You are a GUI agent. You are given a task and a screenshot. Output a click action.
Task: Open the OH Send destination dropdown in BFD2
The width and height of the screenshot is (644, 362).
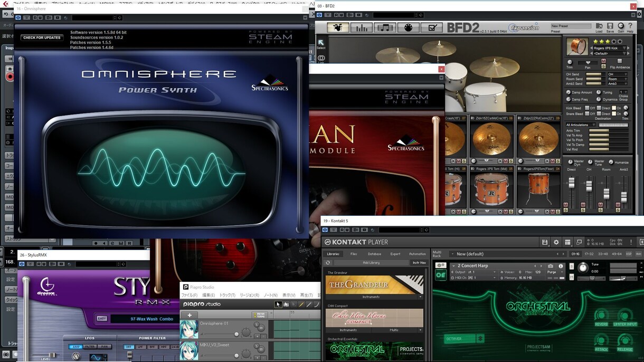[617, 74]
